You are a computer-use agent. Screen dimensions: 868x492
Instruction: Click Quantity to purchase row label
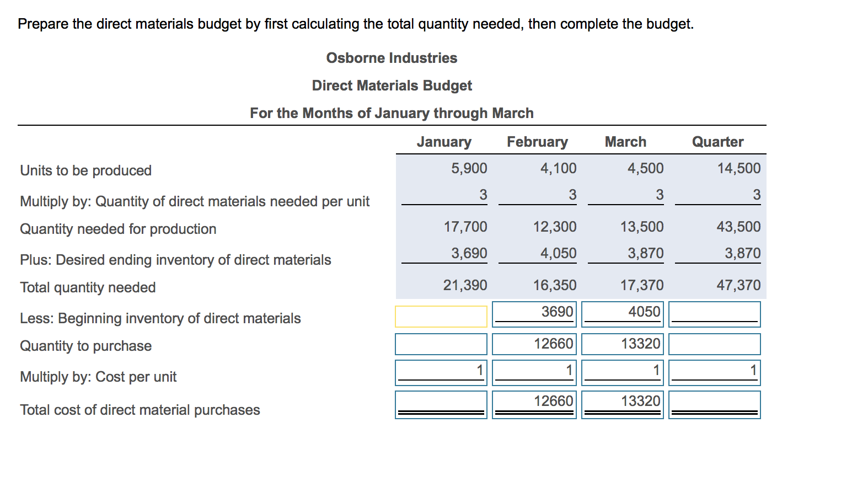coord(85,346)
